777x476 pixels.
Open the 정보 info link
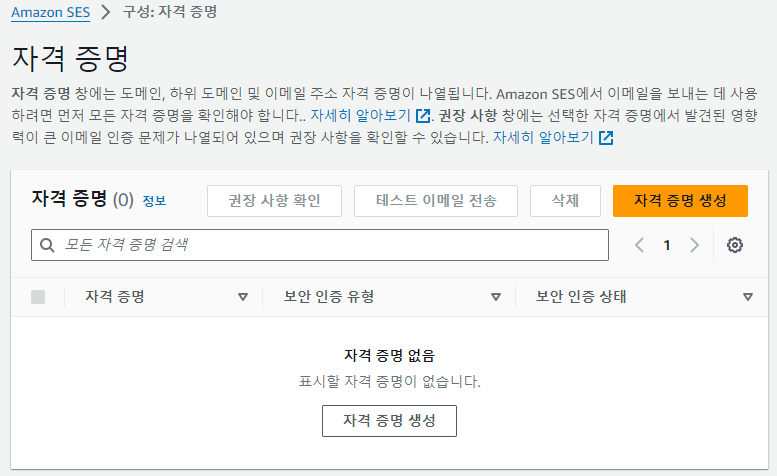coord(154,201)
